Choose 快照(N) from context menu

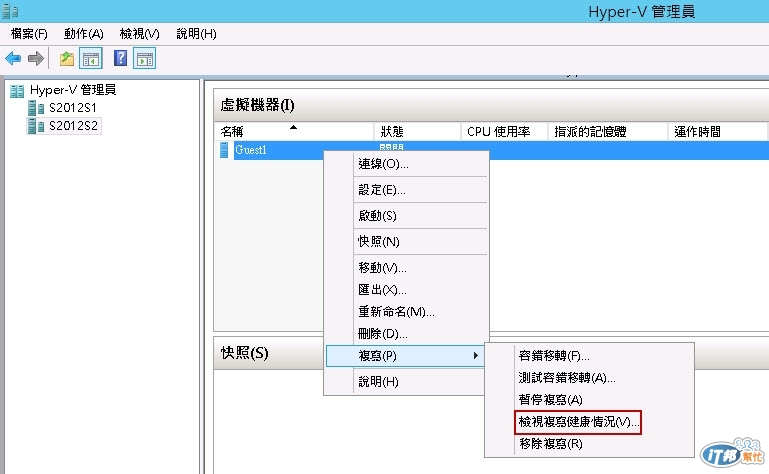407,241
